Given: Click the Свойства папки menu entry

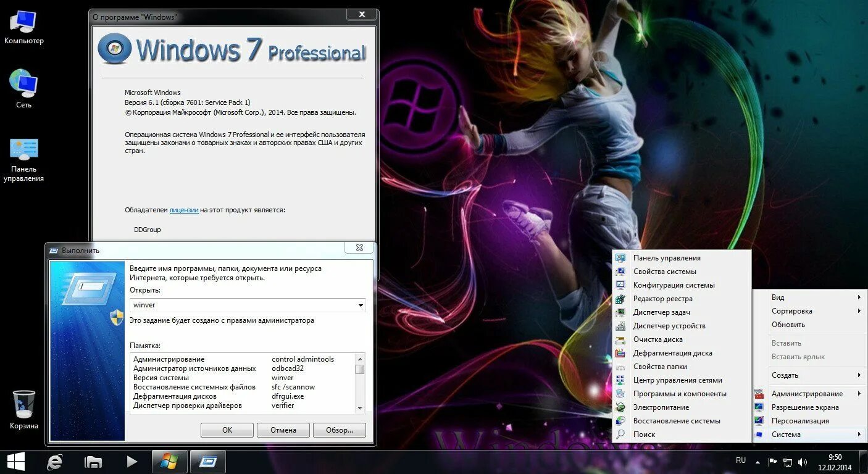Looking at the screenshot, I should tap(682, 367).
